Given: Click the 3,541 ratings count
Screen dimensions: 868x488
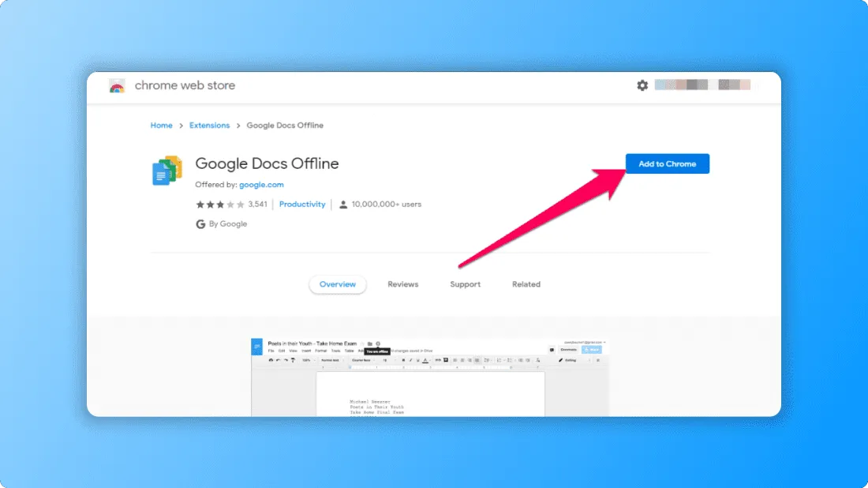Looking at the screenshot, I should click(257, 205).
